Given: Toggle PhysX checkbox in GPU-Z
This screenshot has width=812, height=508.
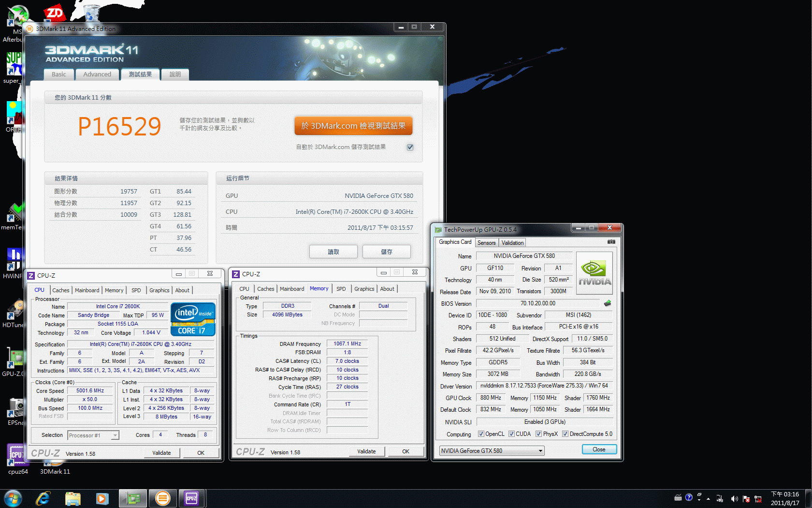Looking at the screenshot, I should tap(538, 434).
